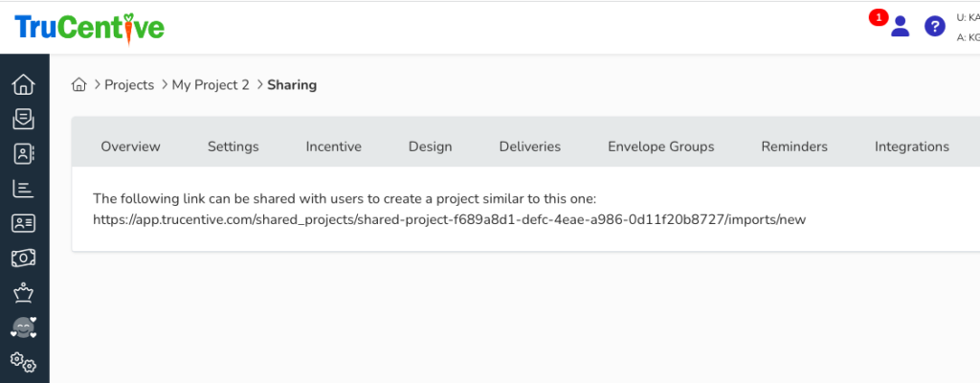This screenshot has width=980, height=383.
Task: Click the ID card icon in sidebar
Action: pos(23,223)
